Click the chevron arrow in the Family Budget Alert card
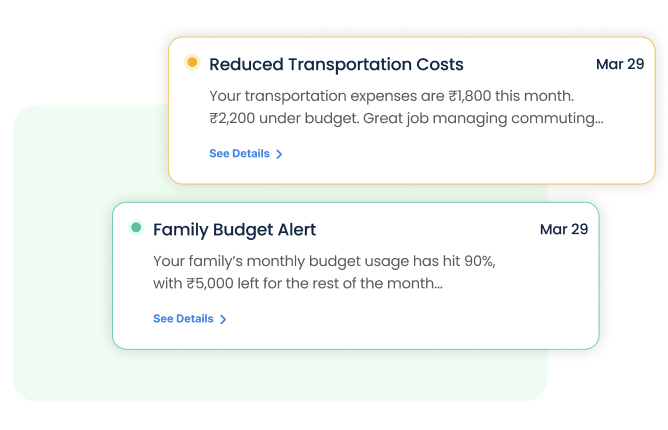This screenshot has width=668, height=430. (x=223, y=319)
